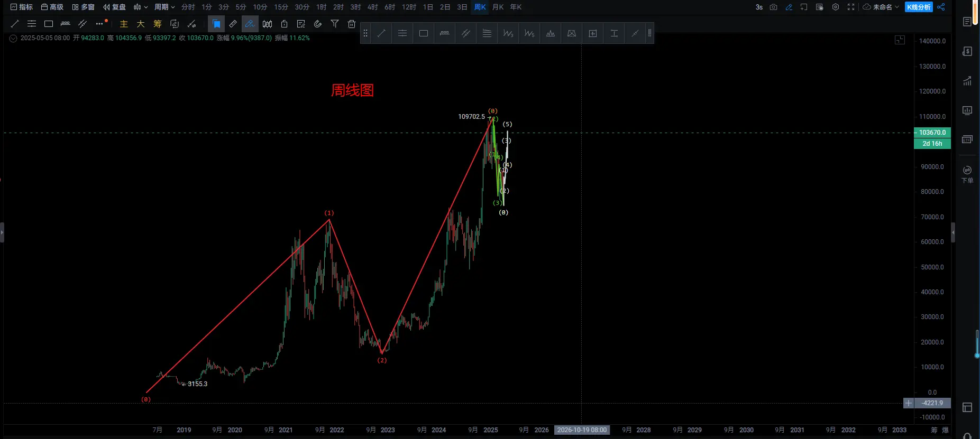Toggle the 大 indicator button
Screen dimensions: 980x439
[141, 24]
